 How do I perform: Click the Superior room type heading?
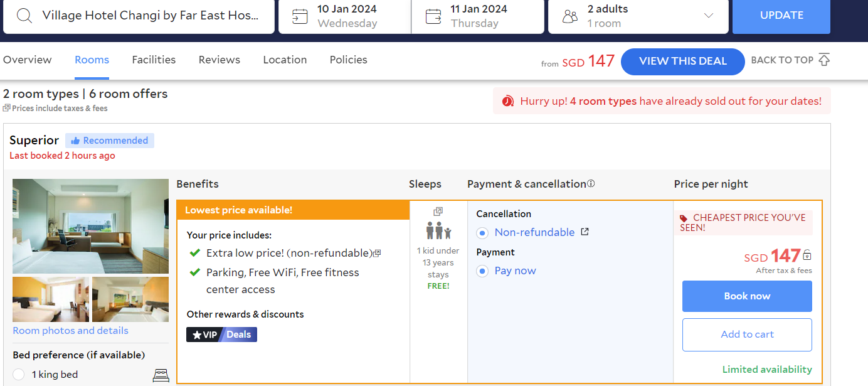34,141
